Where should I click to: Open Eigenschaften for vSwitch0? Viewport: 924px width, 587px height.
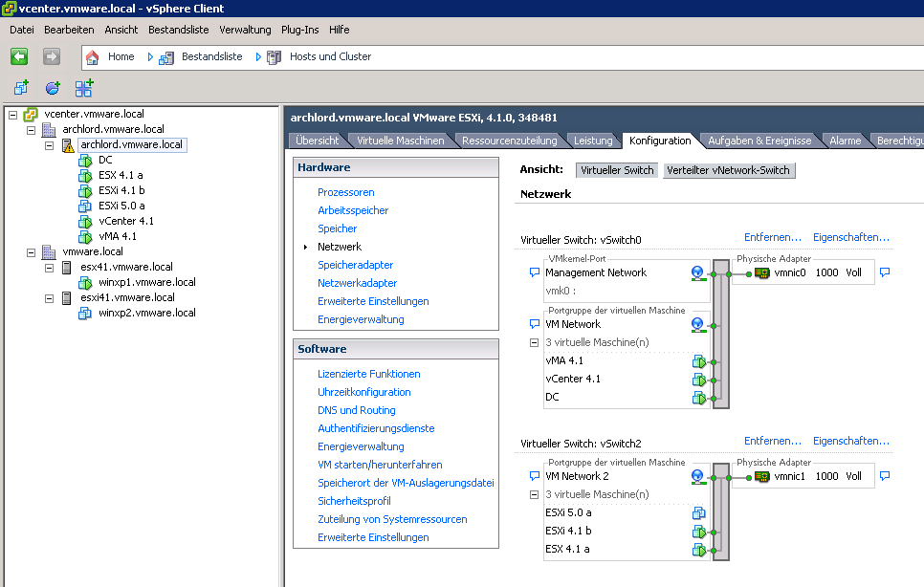[850, 237]
